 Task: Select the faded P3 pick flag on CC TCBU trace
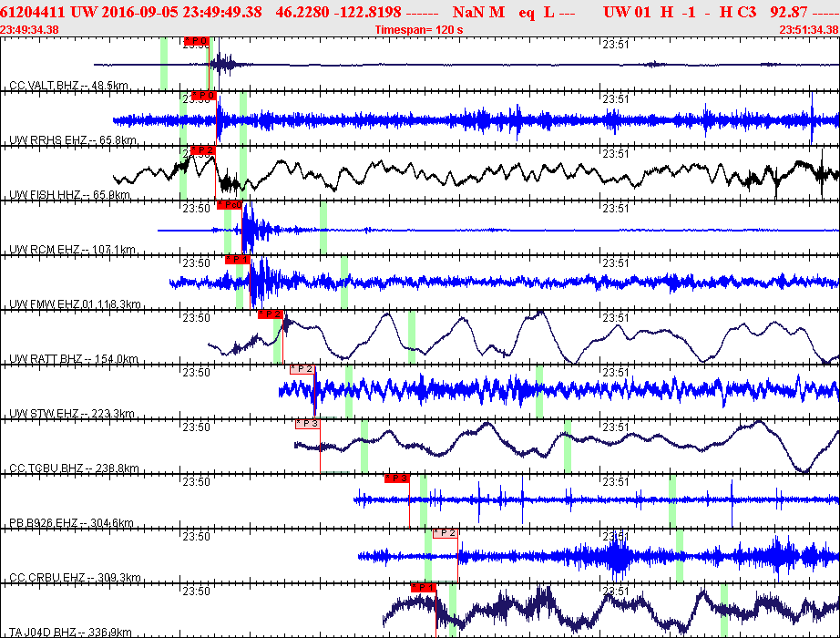pos(308,424)
